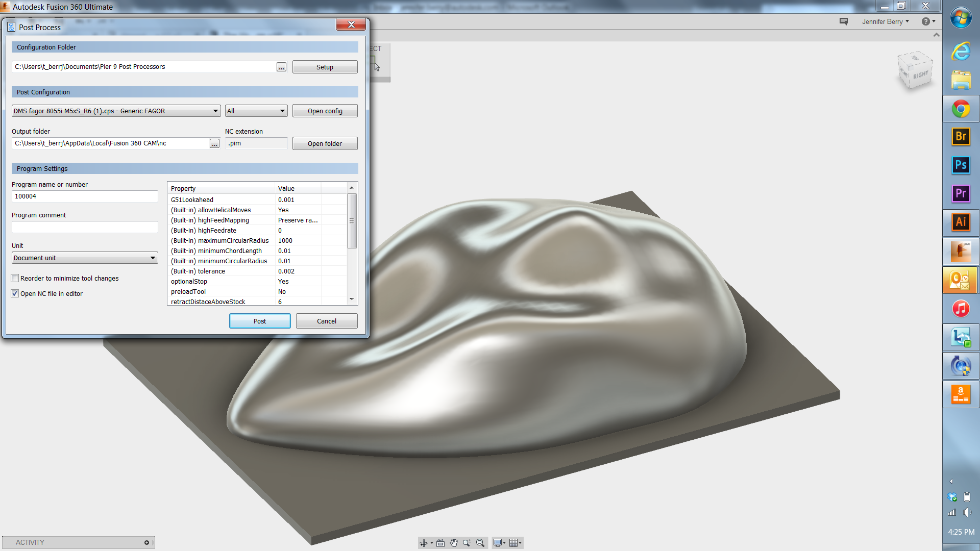Viewport: 980px width, 551px height.
Task: Click the Post button
Action: pyautogui.click(x=260, y=321)
